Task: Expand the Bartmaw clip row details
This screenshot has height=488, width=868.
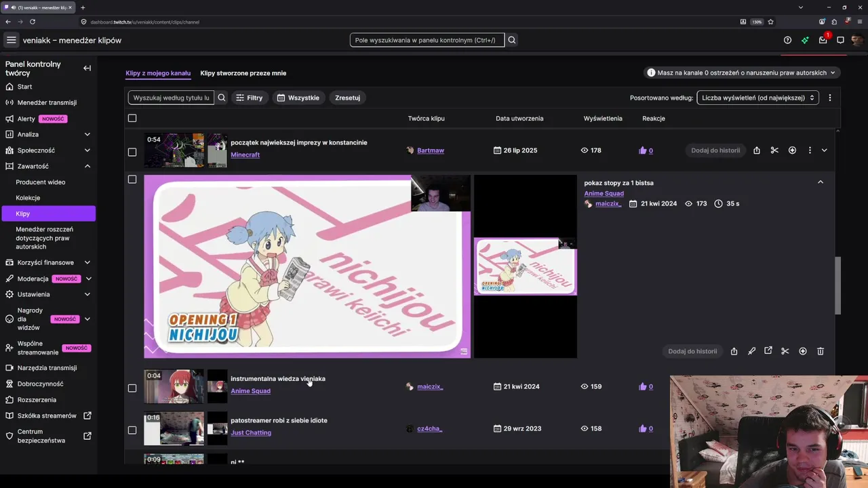Action: coord(824,150)
